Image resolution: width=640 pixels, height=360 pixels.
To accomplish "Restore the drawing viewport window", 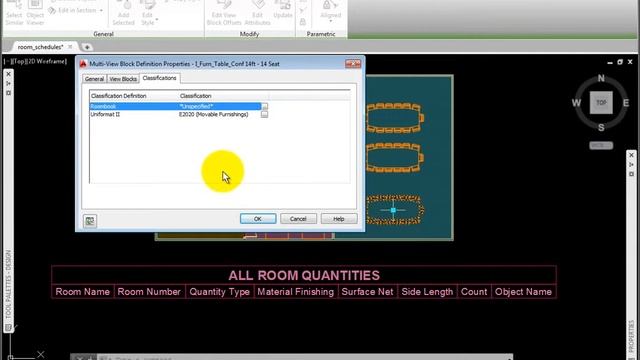I will click(620, 62).
